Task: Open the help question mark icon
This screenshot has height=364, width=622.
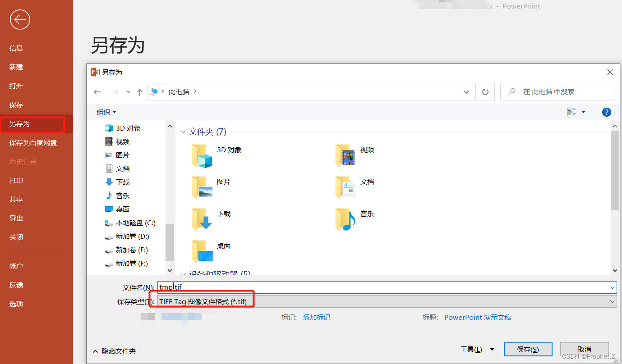Action: pyautogui.click(x=607, y=112)
